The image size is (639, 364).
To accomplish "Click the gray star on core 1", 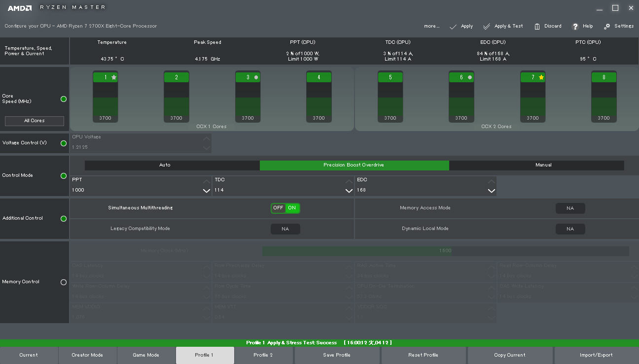I will (114, 77).
